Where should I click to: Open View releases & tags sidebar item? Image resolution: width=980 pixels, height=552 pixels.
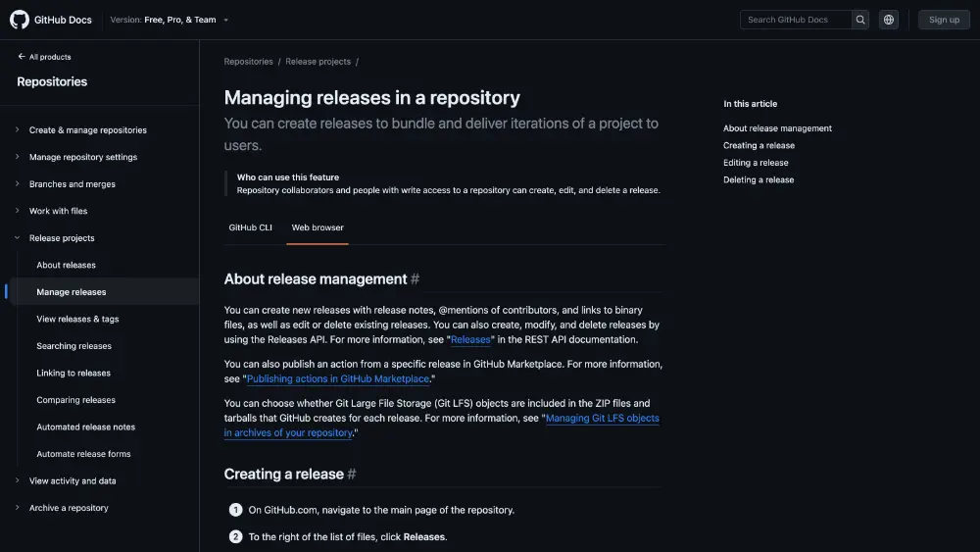pyautogui.click(x=77, y=319)
